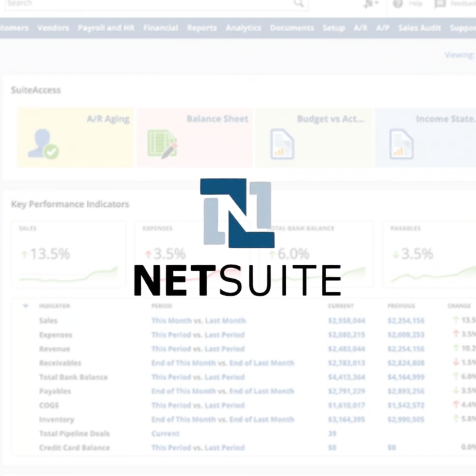476x476 pixels.
Task: Open the Financial menu
Action: [161, 28]
